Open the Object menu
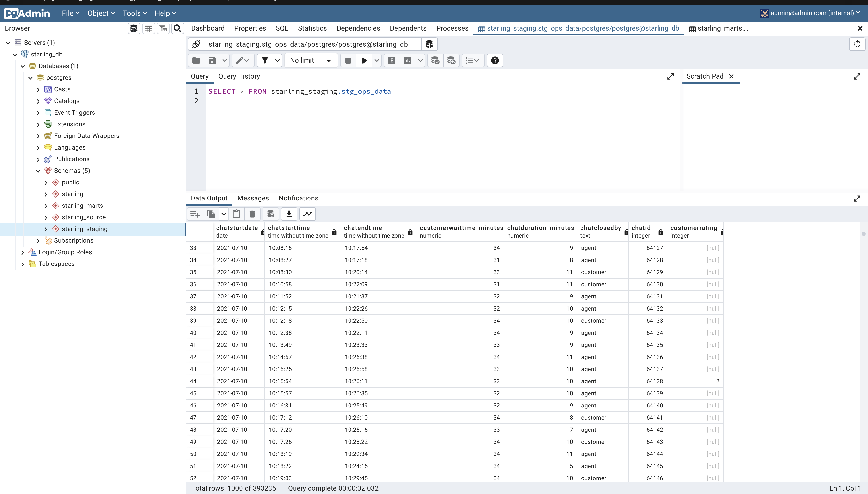Screen dimensions: 868x494 pyautogui.click(x=101, y=13)
